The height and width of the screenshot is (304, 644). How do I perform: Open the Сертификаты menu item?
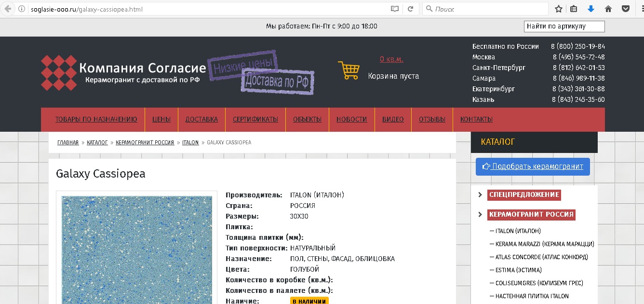255,119
